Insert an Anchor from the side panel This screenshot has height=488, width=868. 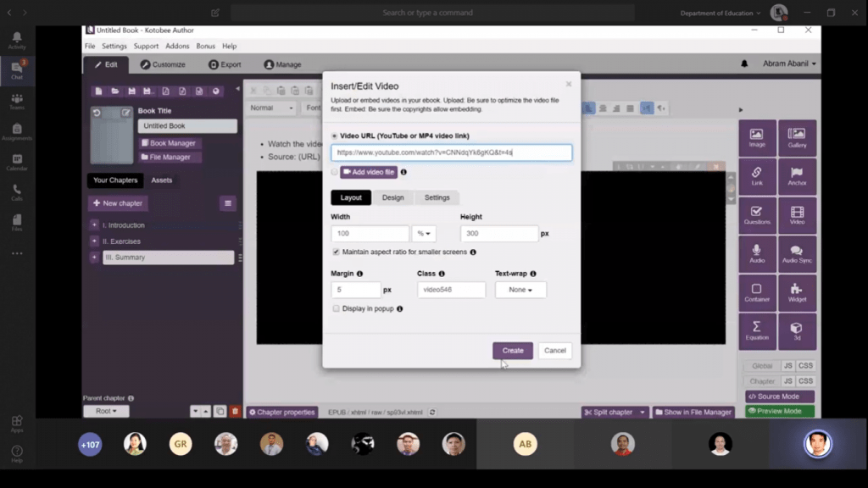(x=797, y=176)
